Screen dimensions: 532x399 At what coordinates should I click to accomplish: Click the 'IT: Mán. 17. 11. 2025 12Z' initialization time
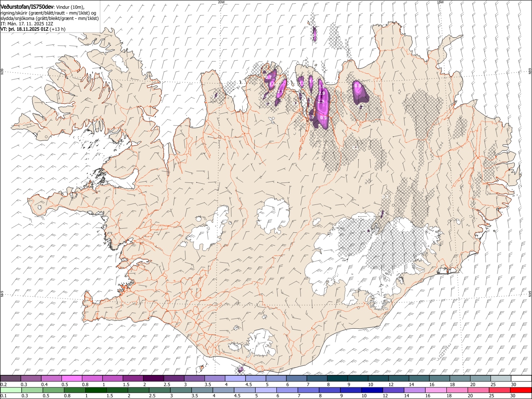[27, 24]
